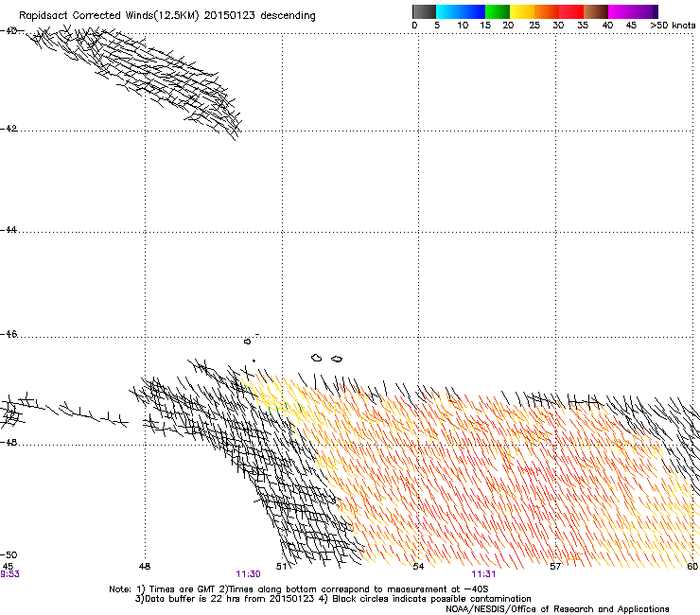This screenshot has height=615, width=700.
Task: Click the green 15-20 knots legend color
Action: click(x=498, y=11)
